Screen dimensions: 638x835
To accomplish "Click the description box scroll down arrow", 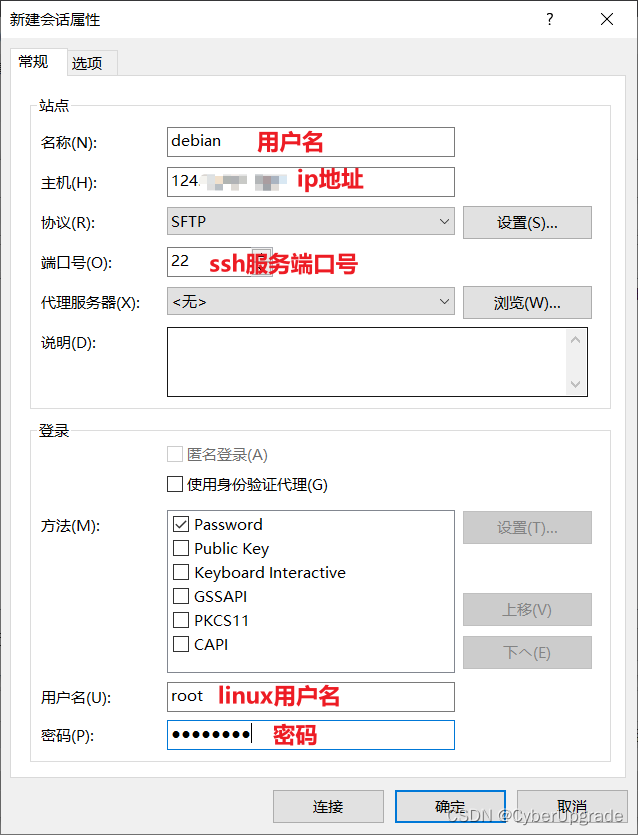I will click(x=575, y=384).
